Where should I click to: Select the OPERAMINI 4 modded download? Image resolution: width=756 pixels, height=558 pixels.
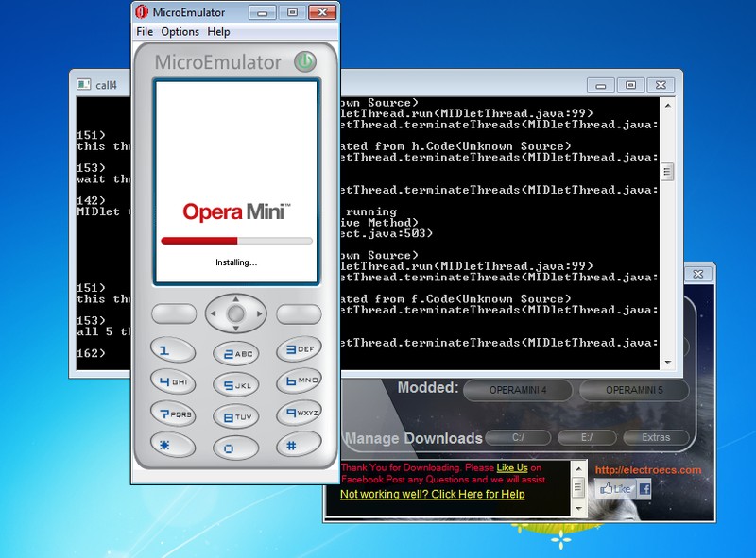[x=518, y=388]
